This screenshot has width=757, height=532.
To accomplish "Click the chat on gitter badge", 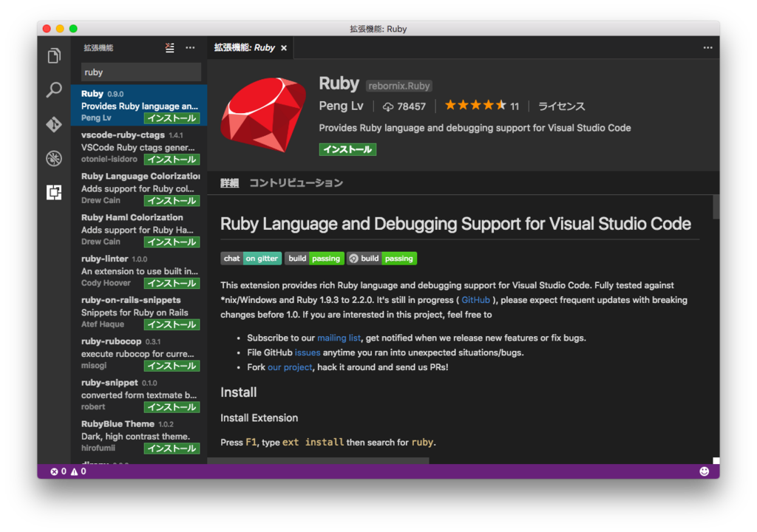I will (251, 259).
